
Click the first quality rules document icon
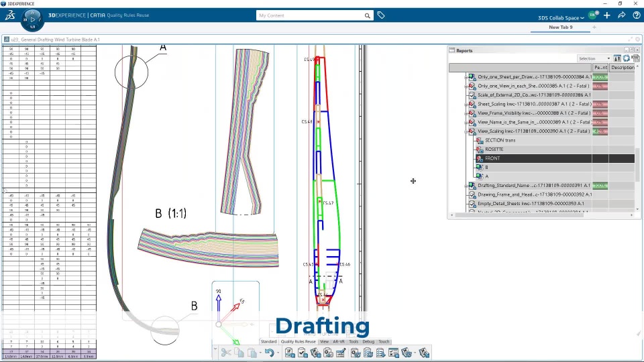pos(290,353)
